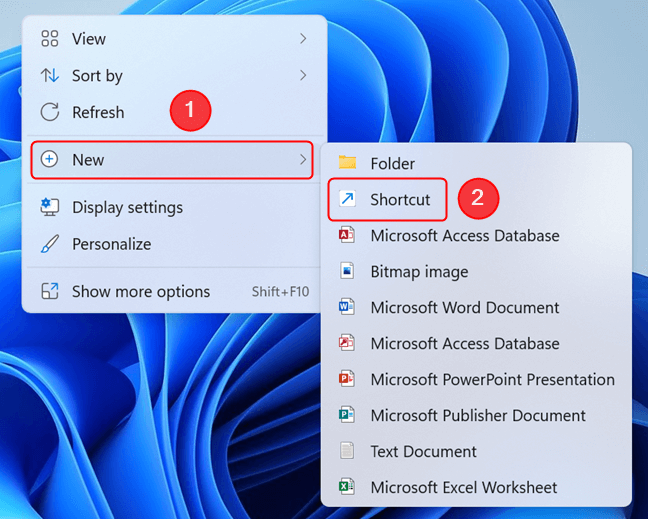Select Access Database entry directly below Shortcut
Image resolution: width=648 pixels, height=519 pixels.
coord(476,236)
